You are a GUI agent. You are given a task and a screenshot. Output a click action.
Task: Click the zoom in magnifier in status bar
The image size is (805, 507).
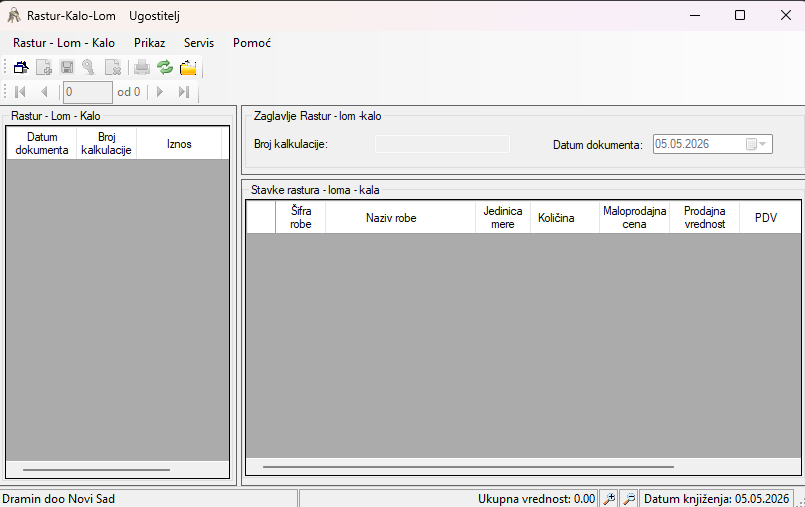[609, 498]
